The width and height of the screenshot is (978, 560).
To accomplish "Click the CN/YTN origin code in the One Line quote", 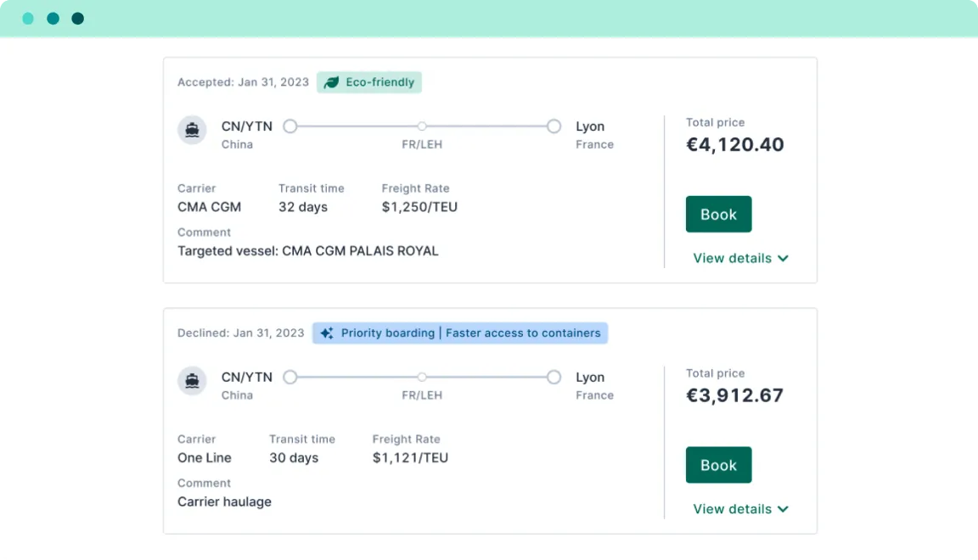I will coord(247,378).
